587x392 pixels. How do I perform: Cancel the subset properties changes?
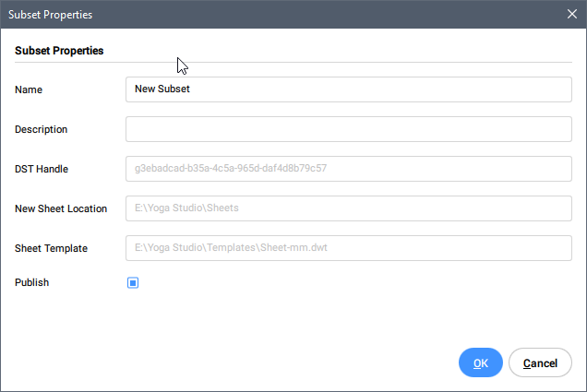(540, 363)
